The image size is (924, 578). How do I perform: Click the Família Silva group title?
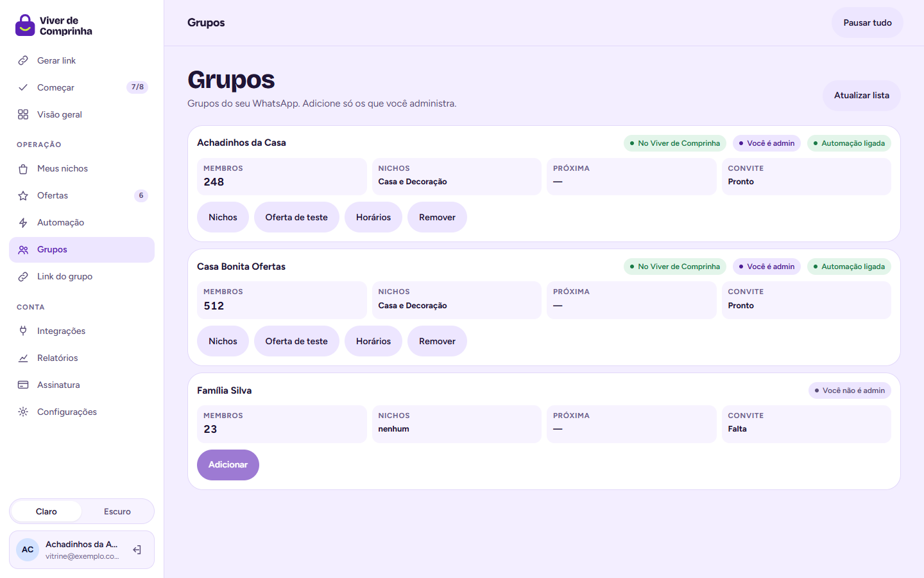tap(224, 390)
